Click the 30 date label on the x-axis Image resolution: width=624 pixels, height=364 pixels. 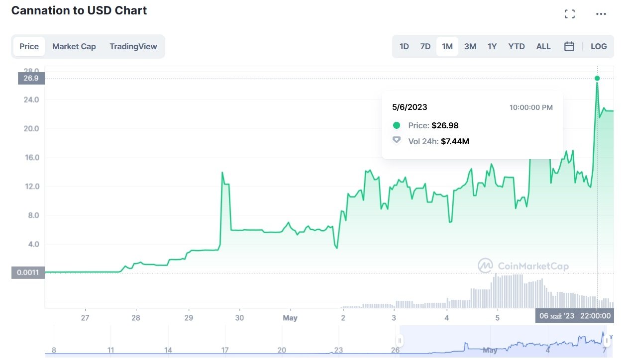pyautogui.click(x=239, y=317)
